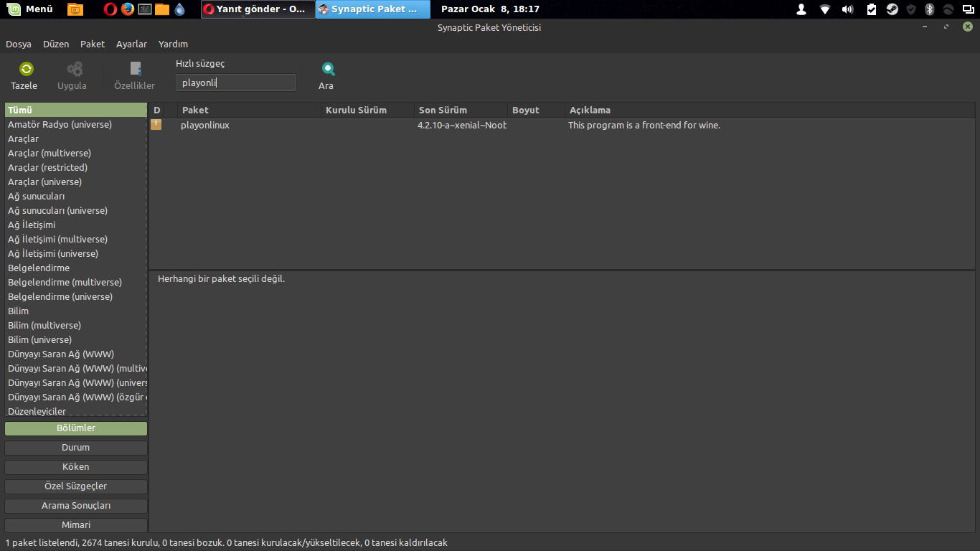Open the Paket menu

point(93,44)
